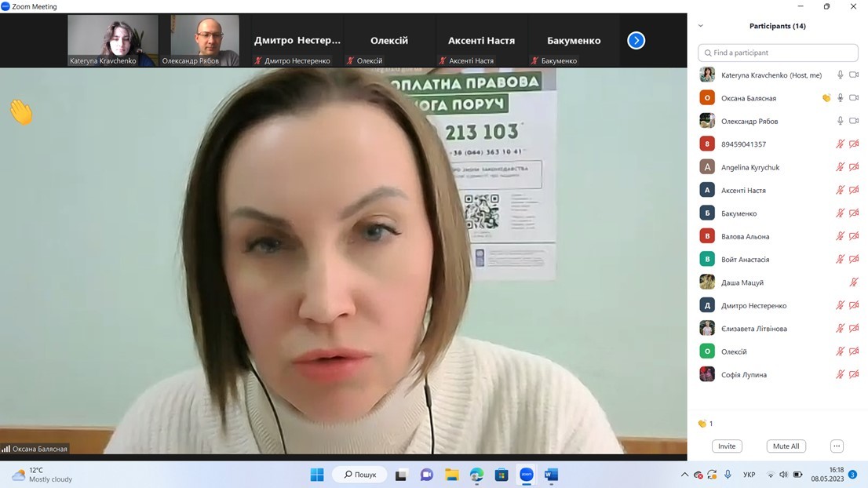Viewport: 868px width, 488px height.
Task: Click raised hands counter at panel bottom
Action: point(706,423)
